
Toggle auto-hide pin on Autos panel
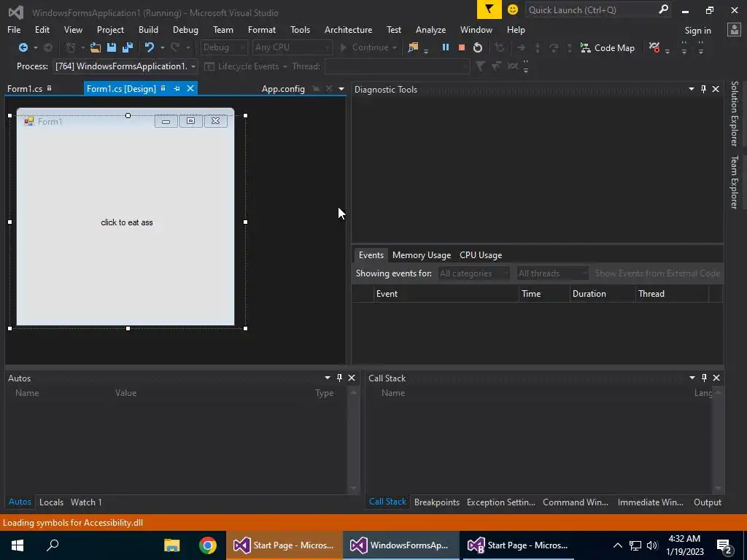[339, 378]
